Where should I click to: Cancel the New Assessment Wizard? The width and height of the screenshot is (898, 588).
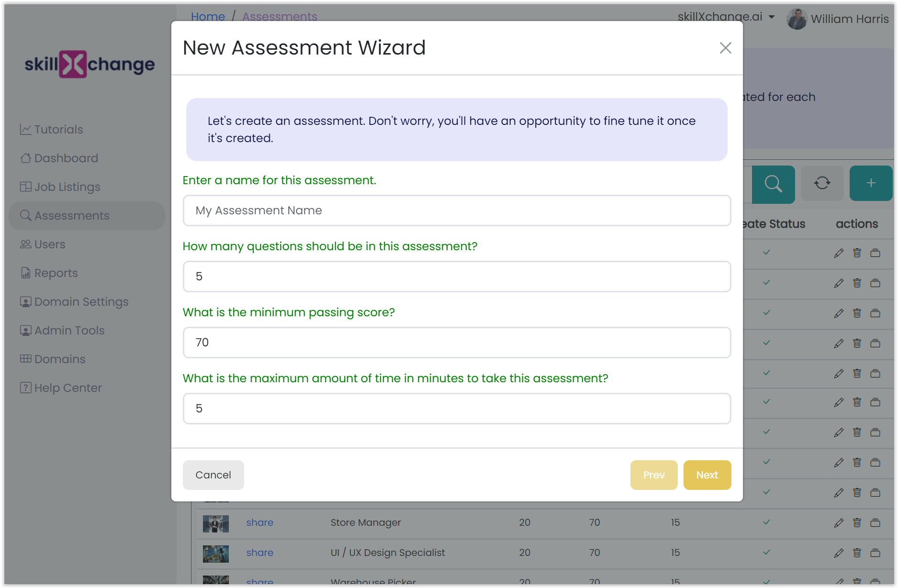pos(213,475)
